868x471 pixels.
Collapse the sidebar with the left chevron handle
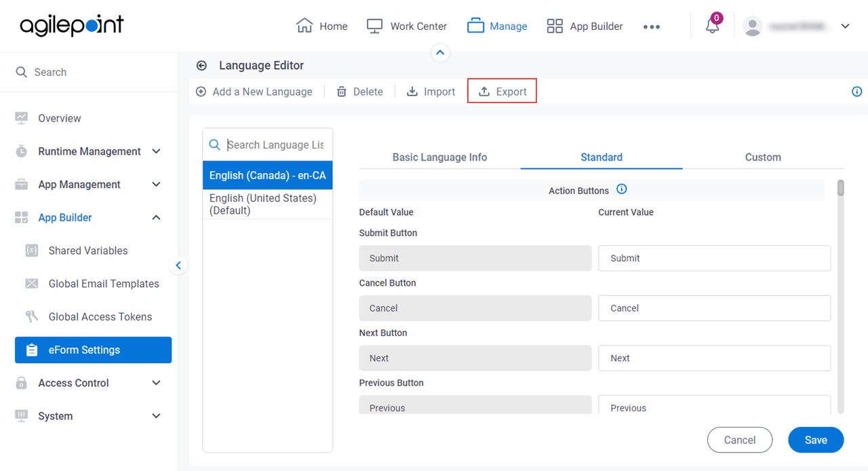tap(178, 265)
